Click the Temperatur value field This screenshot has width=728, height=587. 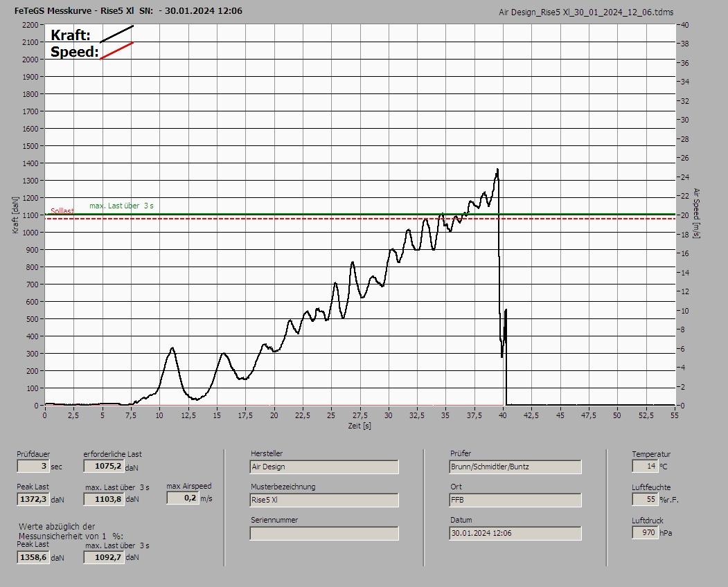coord(644,467)
